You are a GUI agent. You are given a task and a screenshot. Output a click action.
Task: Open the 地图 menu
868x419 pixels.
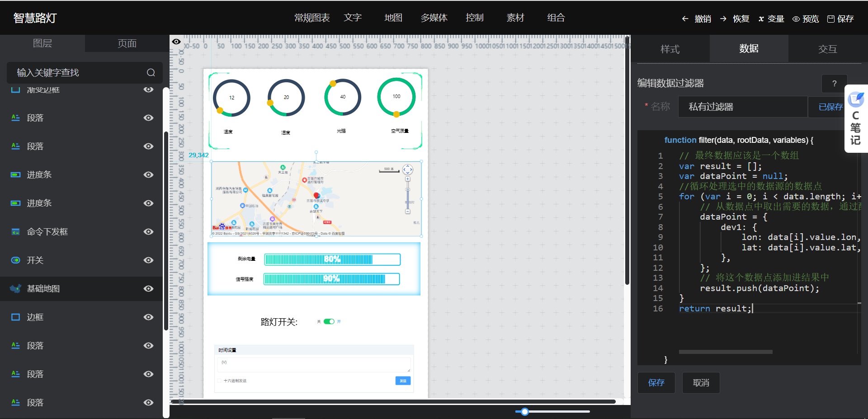(393, 18)
